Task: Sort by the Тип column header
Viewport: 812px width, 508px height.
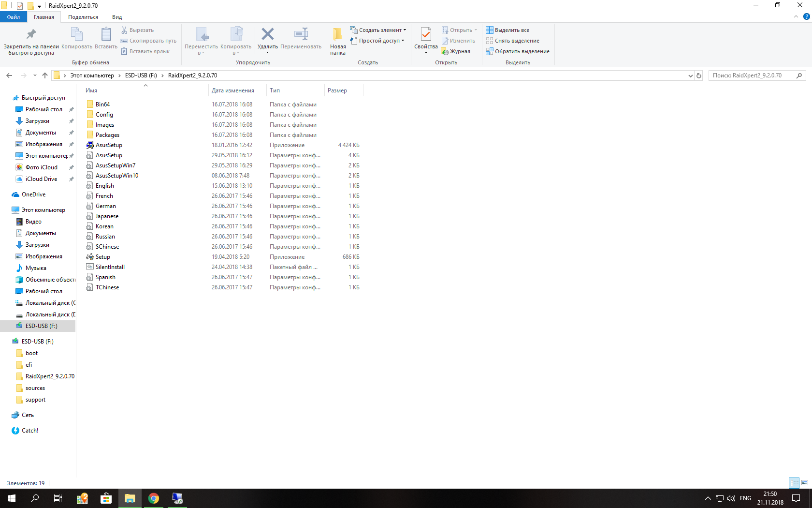Action: click(275, 90)
